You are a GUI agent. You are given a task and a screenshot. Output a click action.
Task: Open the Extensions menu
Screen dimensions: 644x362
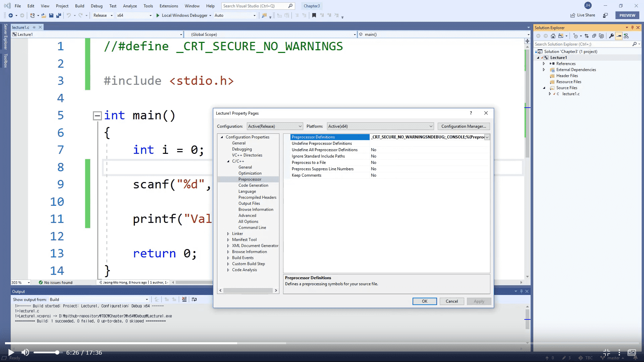point(169,6)
